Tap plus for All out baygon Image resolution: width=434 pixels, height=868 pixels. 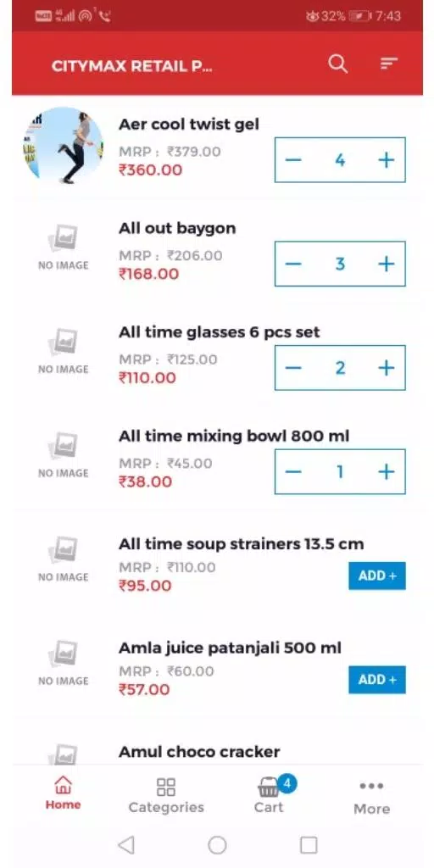click(386, 264)
